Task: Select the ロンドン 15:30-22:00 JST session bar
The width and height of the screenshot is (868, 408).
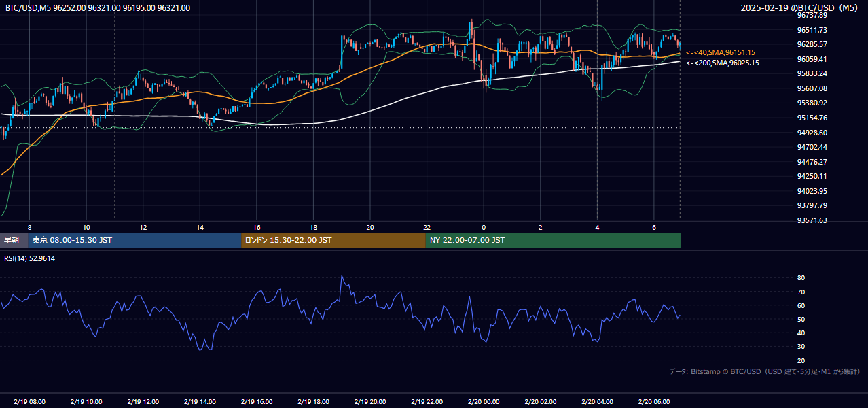Action: (333, 240)
